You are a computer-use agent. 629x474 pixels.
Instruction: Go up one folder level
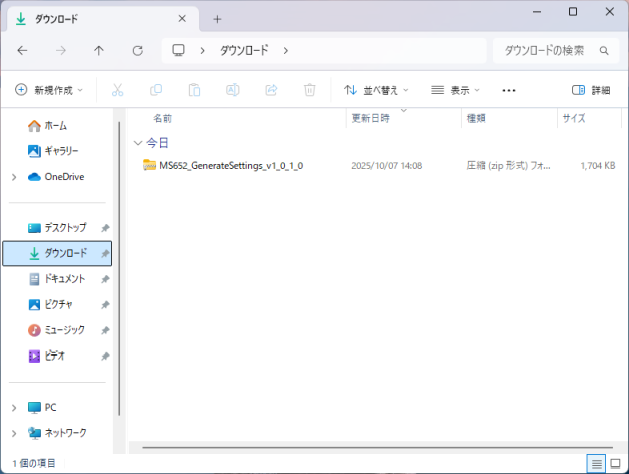[x=99, y=50]
